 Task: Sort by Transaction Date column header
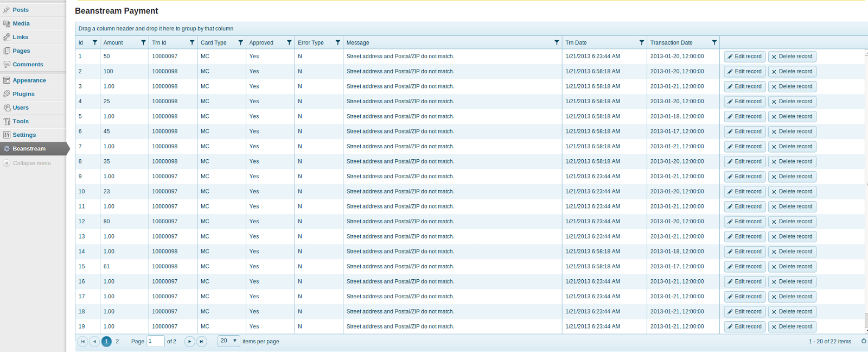pos(671,42)
